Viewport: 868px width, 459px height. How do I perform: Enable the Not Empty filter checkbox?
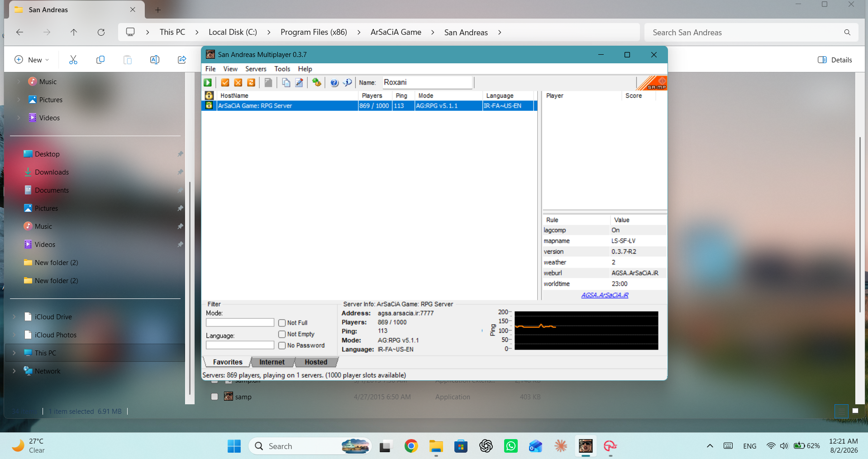282,334
